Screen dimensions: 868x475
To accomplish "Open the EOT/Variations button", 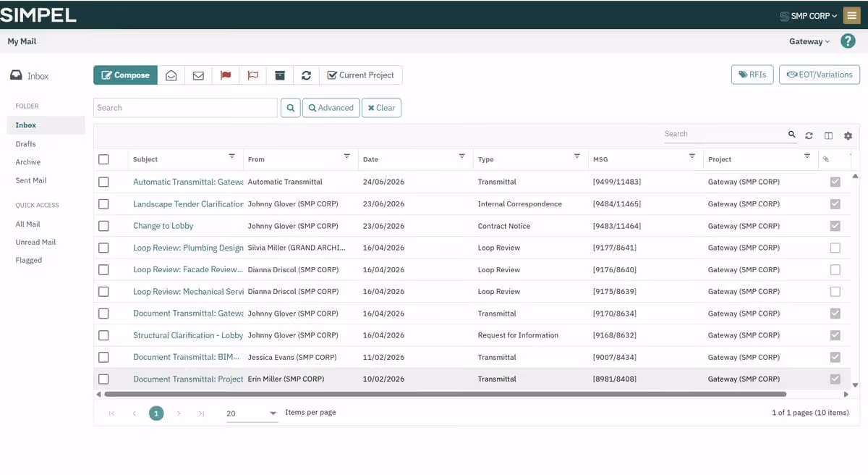I will [820, 75].
